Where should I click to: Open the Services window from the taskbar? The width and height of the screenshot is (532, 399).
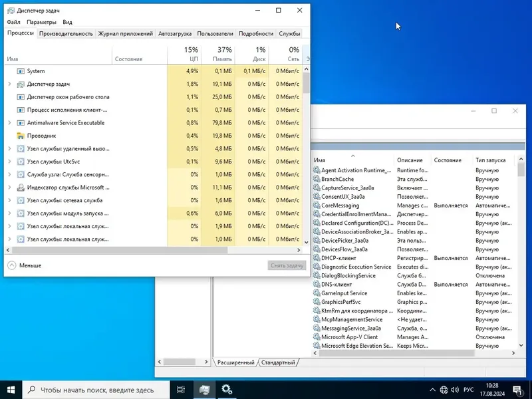(226, 390)
